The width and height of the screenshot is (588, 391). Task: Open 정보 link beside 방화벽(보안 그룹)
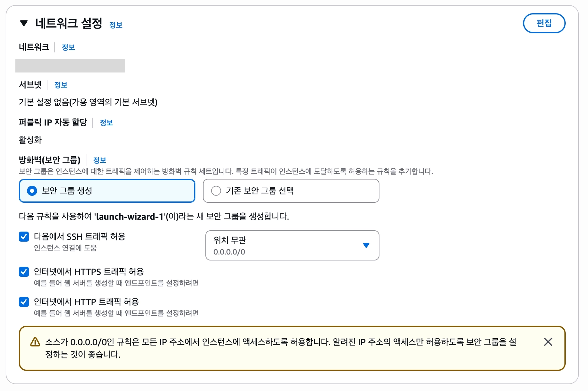tap(100, 160)
